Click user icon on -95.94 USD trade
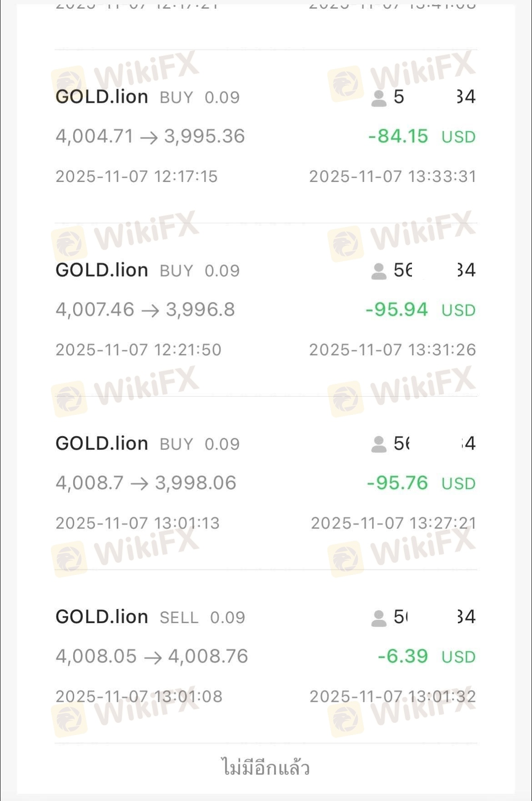The width and height of the screenshot is (532, 801). tap(378, 271)
